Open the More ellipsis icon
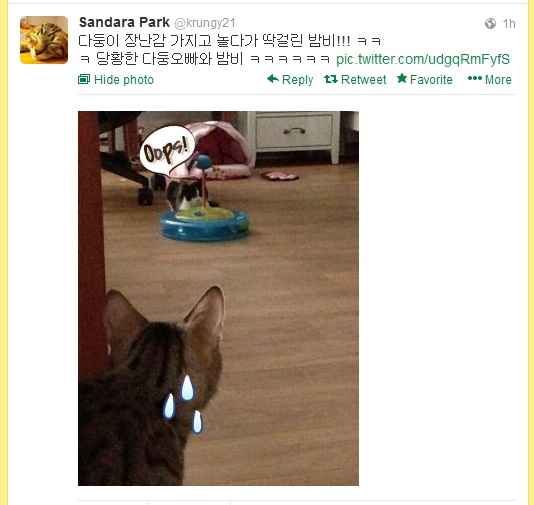The height and width of the screenshot is (505, 534). click(x=475, y=78)
